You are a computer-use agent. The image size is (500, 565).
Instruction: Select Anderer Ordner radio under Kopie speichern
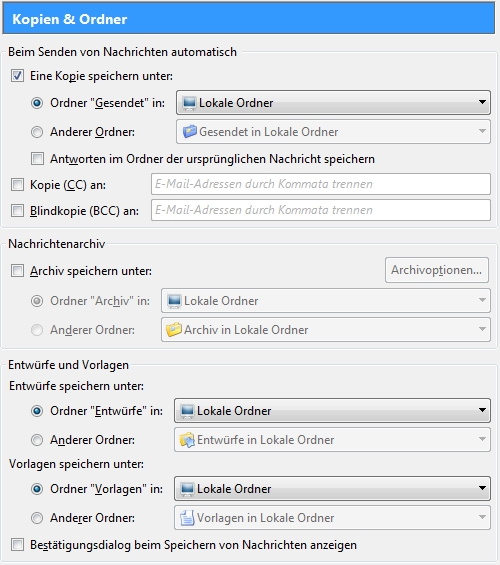(37, 132)
